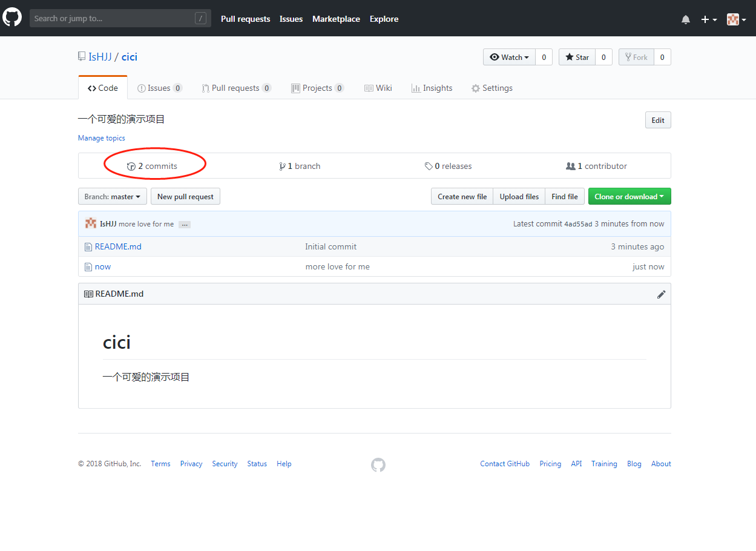Open the Settings tab

click(x=492, y=88)
